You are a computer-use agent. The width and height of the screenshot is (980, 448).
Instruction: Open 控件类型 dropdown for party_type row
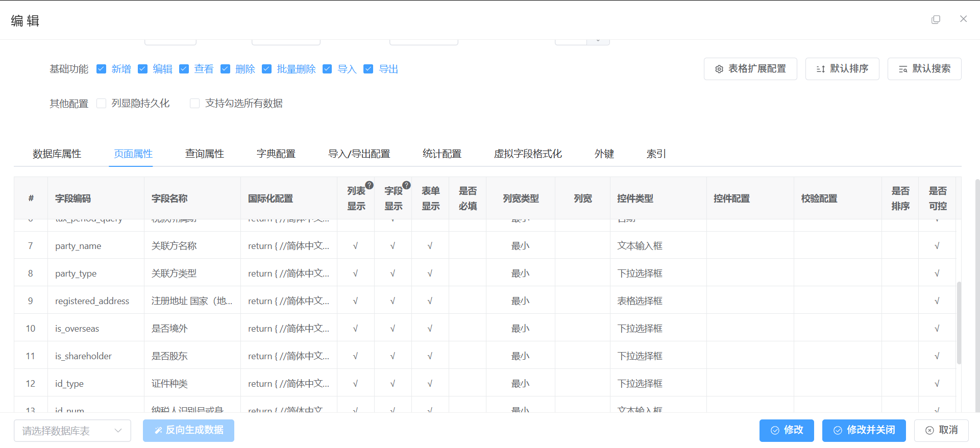tap(657, 273)
